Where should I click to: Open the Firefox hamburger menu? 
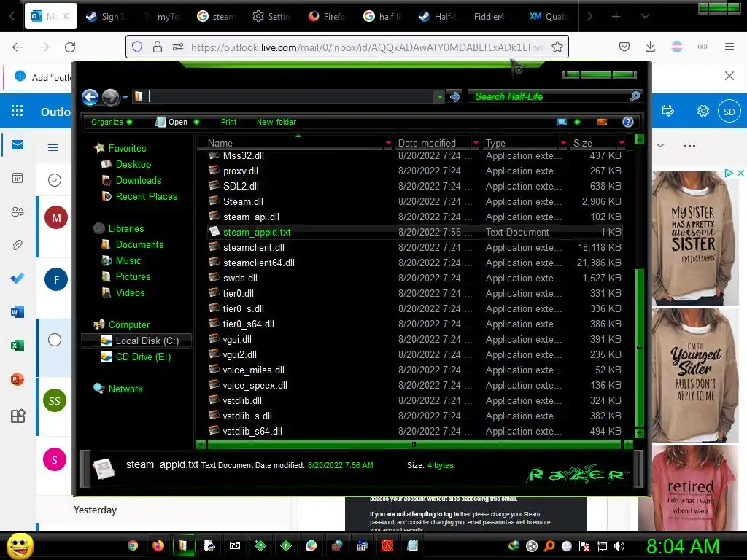[x=729, y=47]
